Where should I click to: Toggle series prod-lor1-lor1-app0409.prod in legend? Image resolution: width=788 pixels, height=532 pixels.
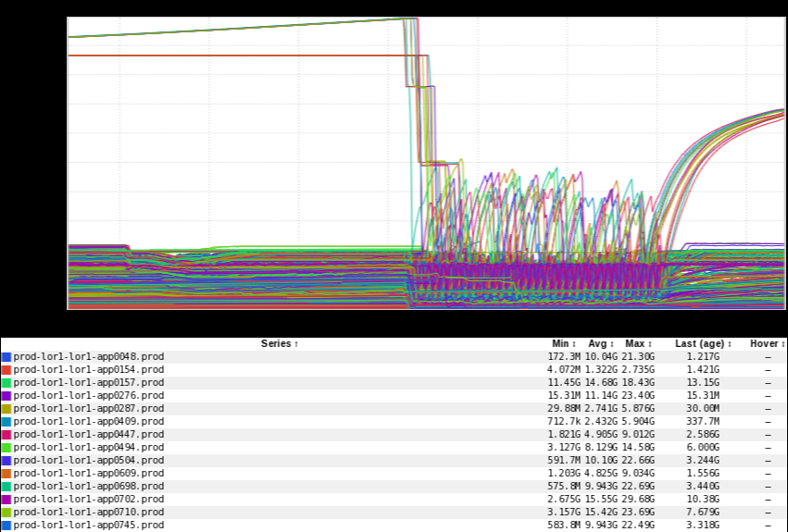pyautogui.click(x=88, y=422)
